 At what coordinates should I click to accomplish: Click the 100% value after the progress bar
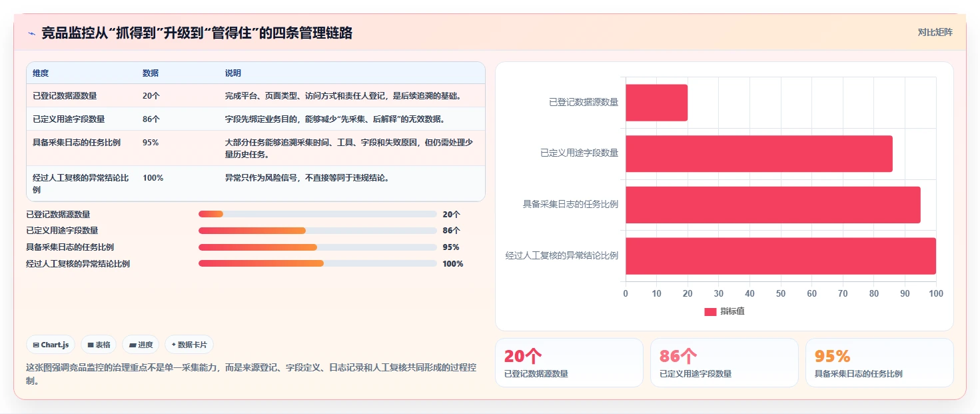452,263
